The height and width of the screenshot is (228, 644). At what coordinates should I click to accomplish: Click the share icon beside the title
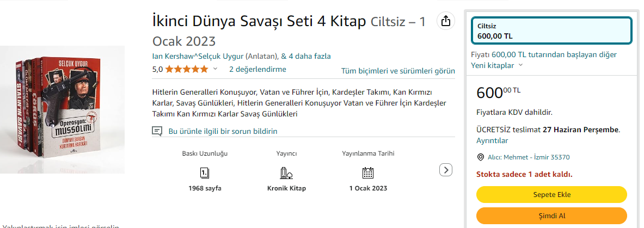(445, 21)
